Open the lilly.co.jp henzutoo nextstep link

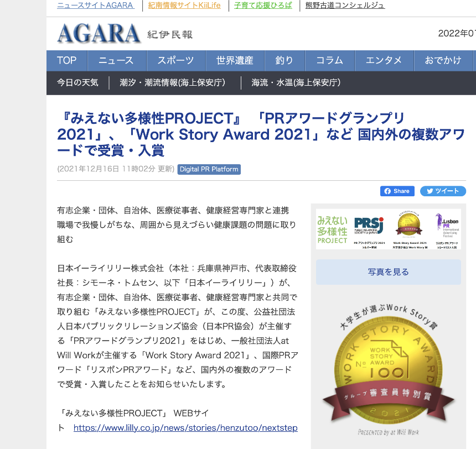coord(185,428)
